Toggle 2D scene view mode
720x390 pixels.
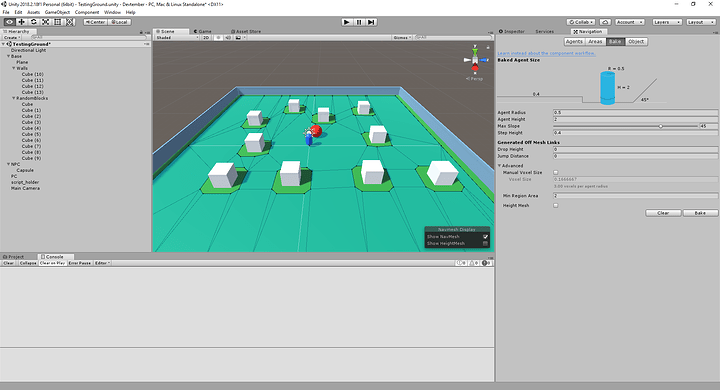206,38
